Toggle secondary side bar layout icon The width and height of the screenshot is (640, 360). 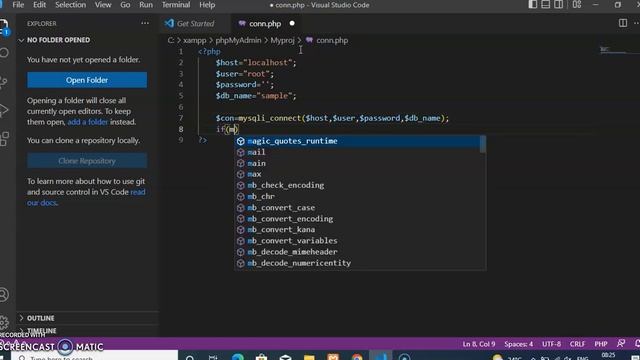[x=559, y=4]
